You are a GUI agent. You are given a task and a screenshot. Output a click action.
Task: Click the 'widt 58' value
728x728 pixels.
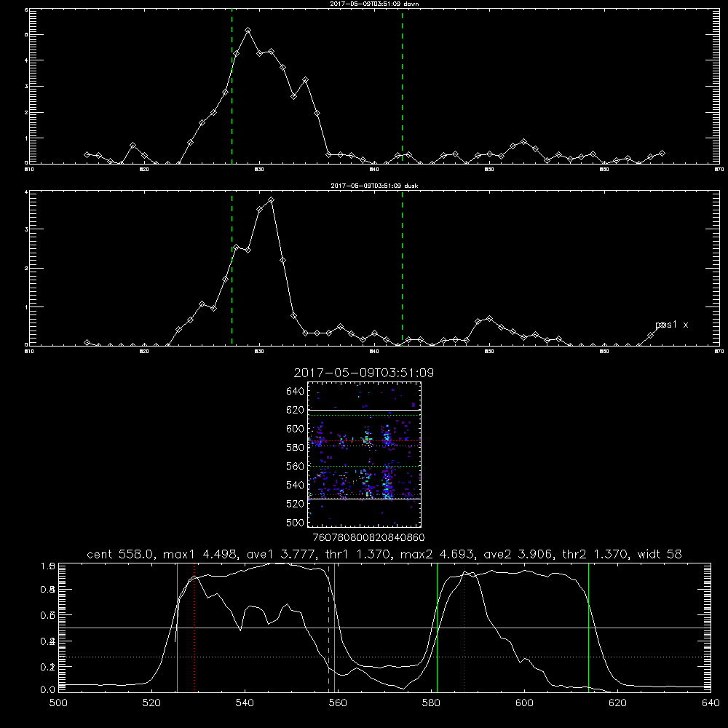660,554
